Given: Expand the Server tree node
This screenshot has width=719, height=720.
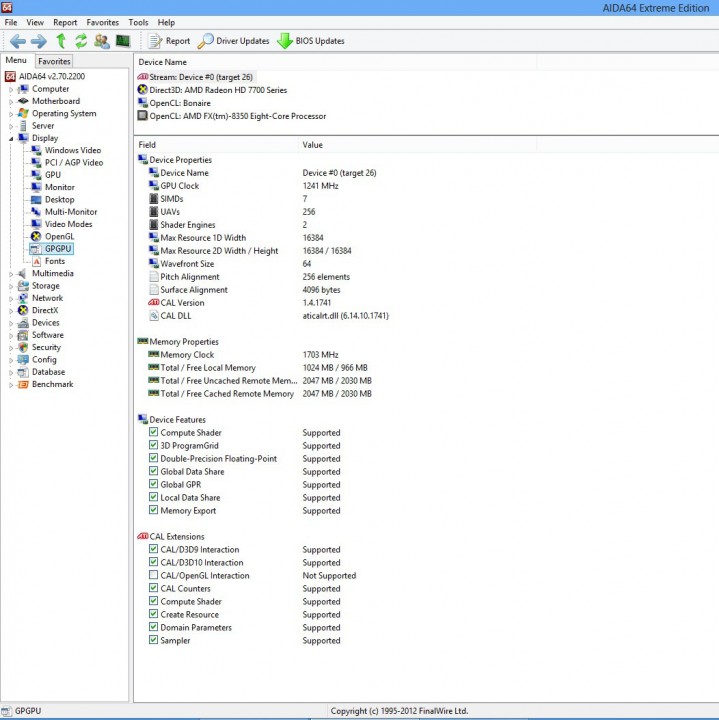Looking at the screenshot, I should point(11,126).
